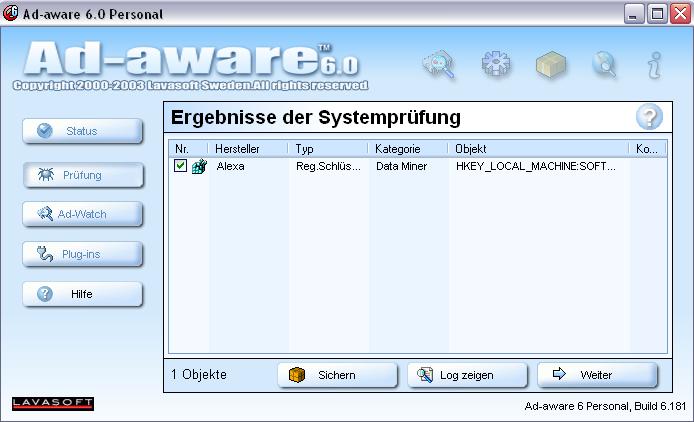Image resolution: width=694 pixels, height=422 pixels.
Task: Select the Reg.Schlüs... type cell
Action: [x=328, y=166]
